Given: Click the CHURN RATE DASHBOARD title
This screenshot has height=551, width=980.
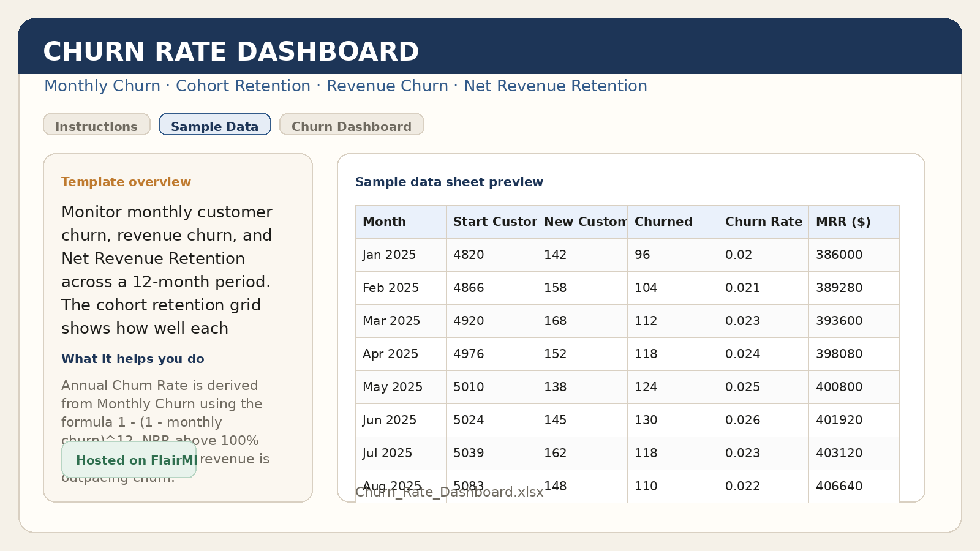Looking at the screenshot, I should (x=231, y=51).
